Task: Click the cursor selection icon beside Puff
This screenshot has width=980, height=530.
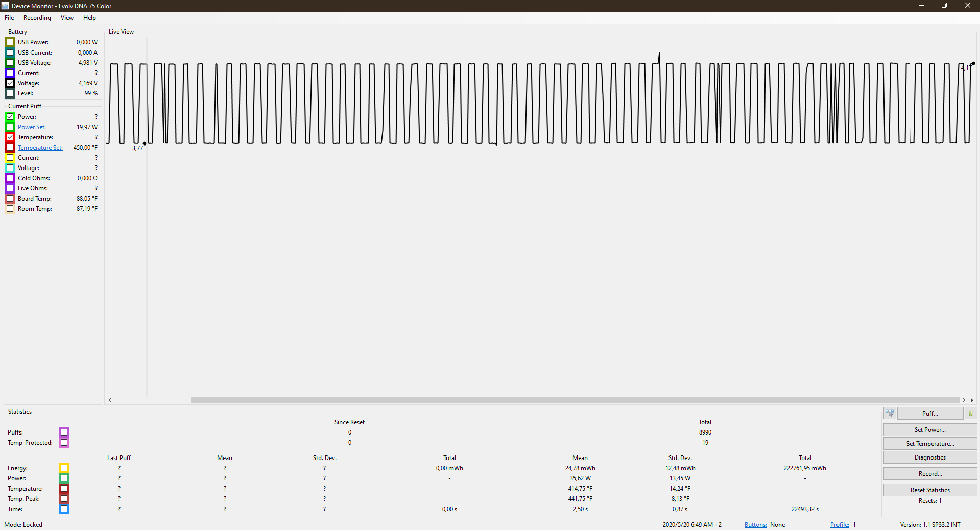Action: [890, 414]
